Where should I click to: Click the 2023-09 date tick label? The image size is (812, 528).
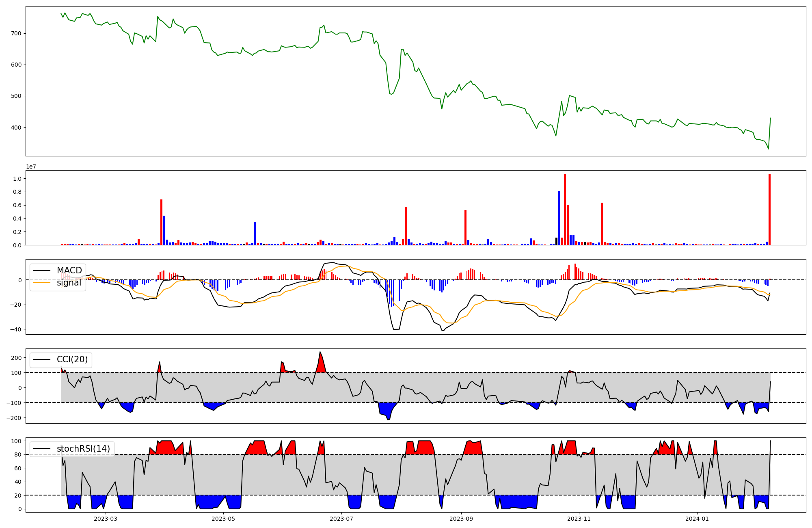(x=461, y=519)
